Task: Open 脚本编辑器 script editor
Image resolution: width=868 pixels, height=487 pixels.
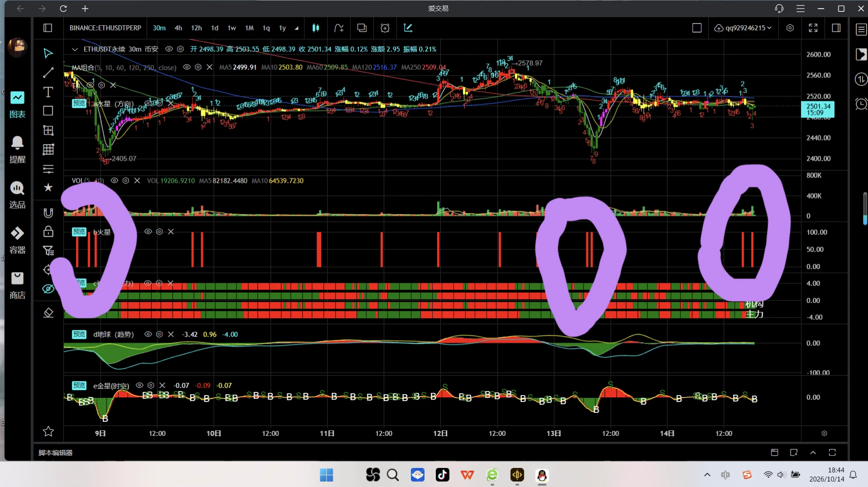Action: pyautogui.click(x=56, y=453)
